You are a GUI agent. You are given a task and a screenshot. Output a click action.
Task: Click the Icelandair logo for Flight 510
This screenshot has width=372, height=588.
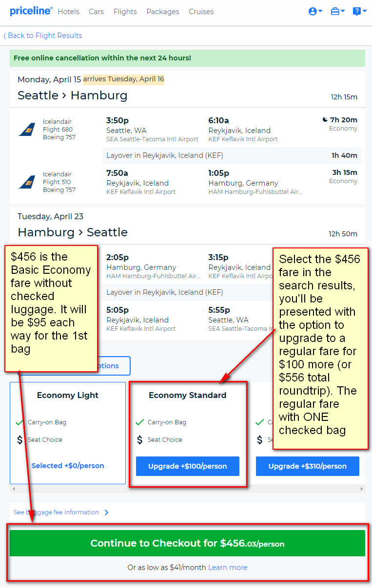point(27,182)
